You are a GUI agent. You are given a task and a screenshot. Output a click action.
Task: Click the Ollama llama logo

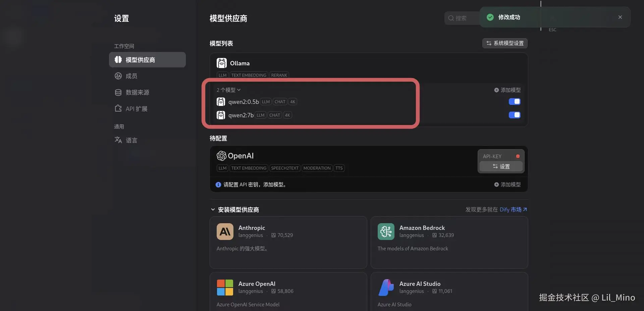point(222,63)
